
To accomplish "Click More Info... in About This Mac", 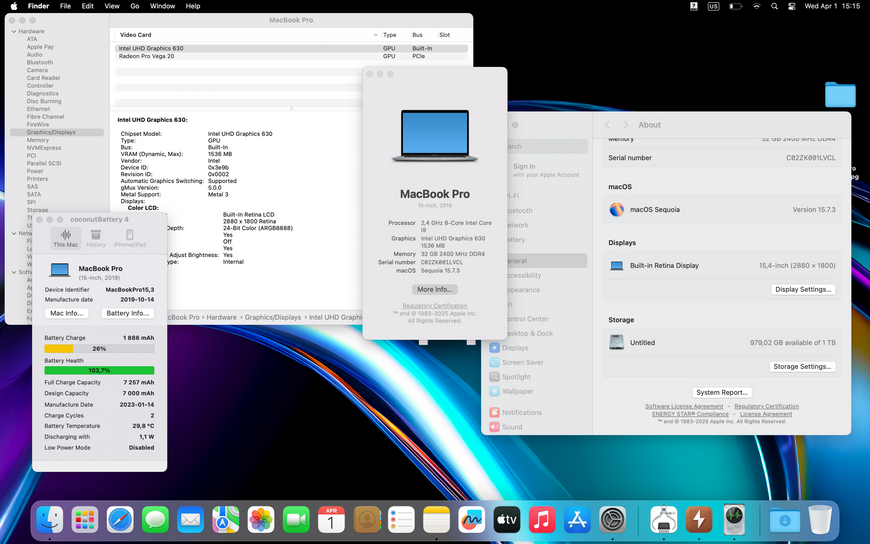I will tap(435, 289).
